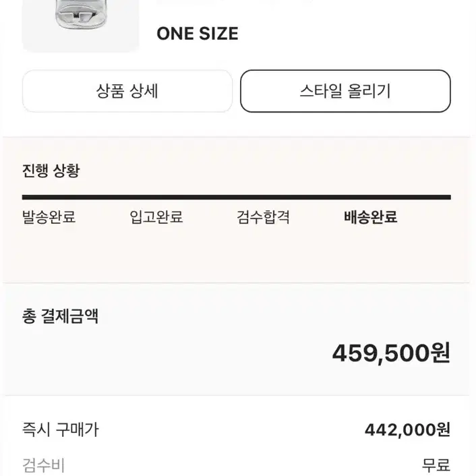The width and height of the screenshot is (476, 476).
Task: Tap the 무료 inspection fee value
Action: tap(436, 465)
